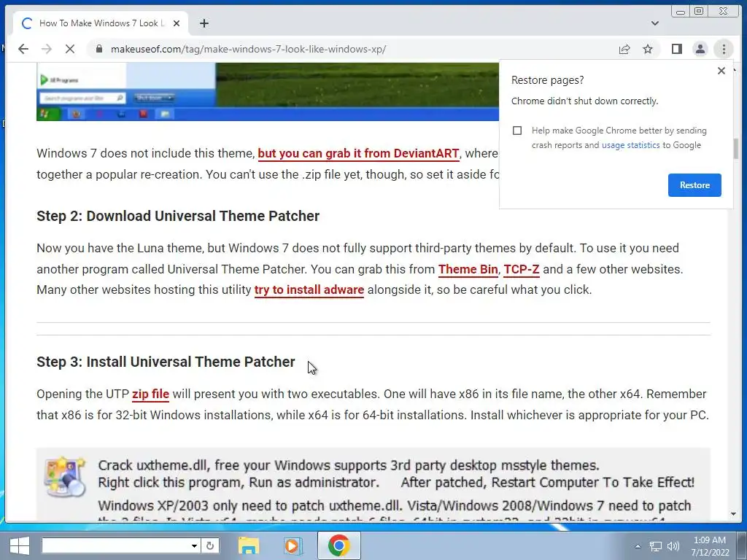The image size is (747, 560).
Task: Close the 'How To Make Windows 7 Look' tab
Action: click(x=177, y=23)
